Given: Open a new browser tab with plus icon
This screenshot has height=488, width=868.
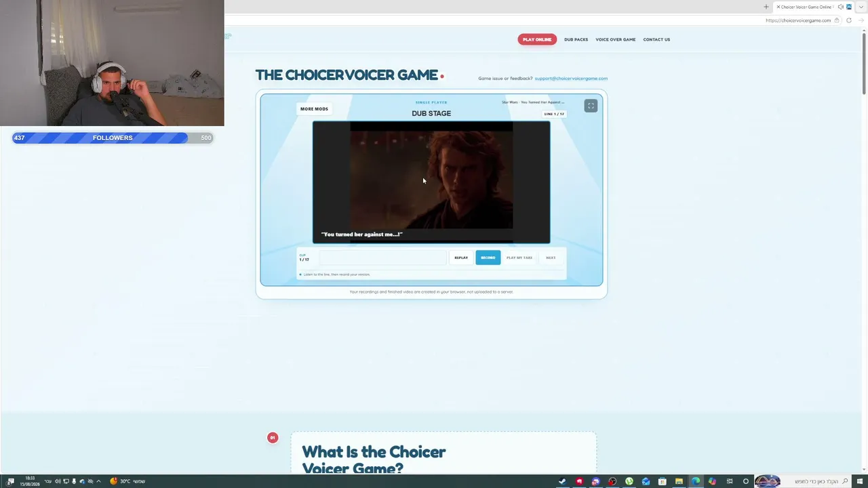Looking at the screenshot, I should 766,7.
